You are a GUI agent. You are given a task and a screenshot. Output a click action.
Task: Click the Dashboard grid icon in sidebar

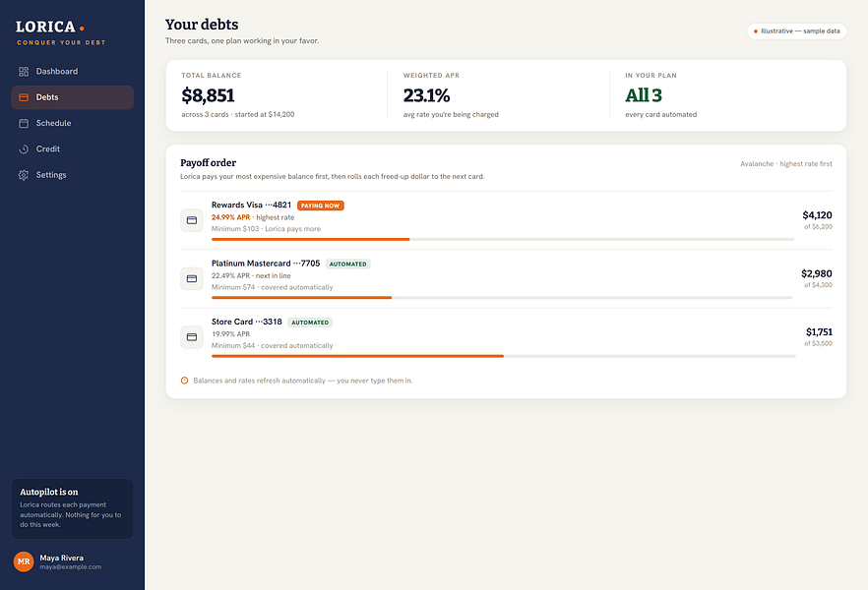(24, 72)
